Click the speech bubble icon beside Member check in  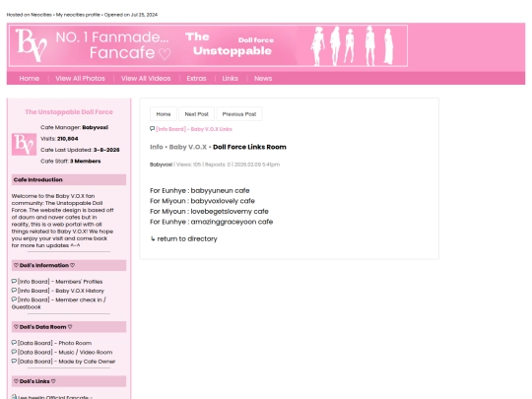14,299
